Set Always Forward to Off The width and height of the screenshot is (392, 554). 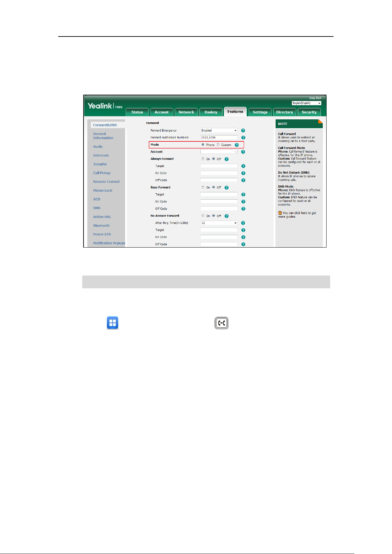(214, 159)
